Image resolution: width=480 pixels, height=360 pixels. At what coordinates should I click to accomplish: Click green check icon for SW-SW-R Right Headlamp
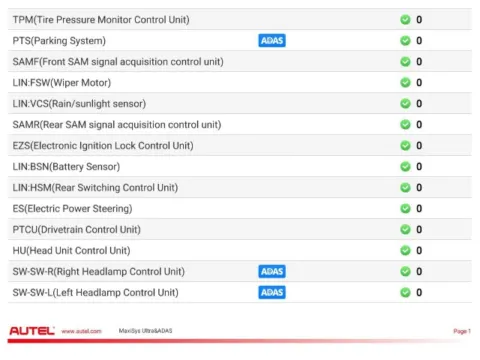(405, 272)
